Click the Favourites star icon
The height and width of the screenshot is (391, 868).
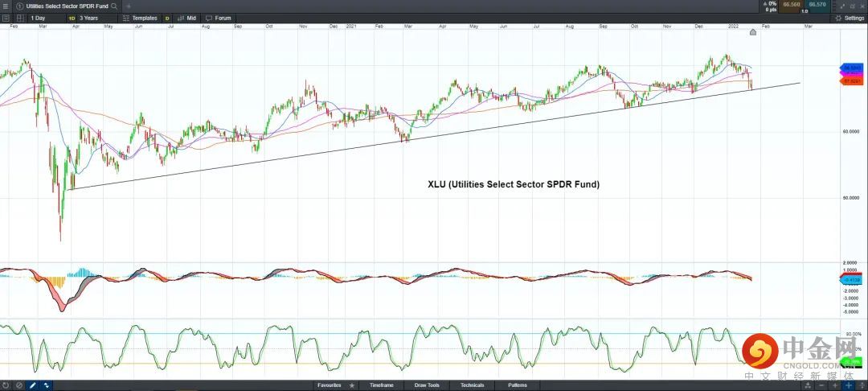pos(351,385)
